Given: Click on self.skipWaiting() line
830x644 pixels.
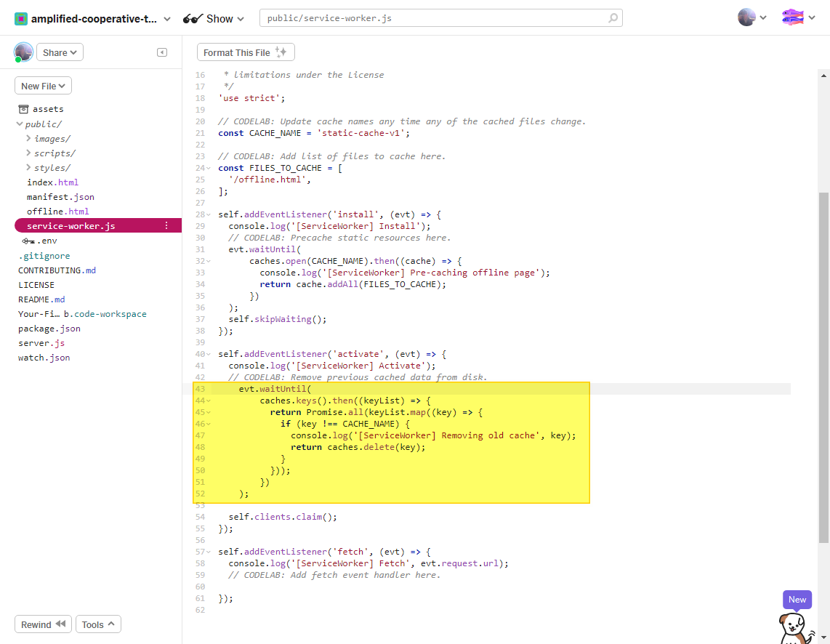Looking at the screenshot, I should tap(278, 320).
